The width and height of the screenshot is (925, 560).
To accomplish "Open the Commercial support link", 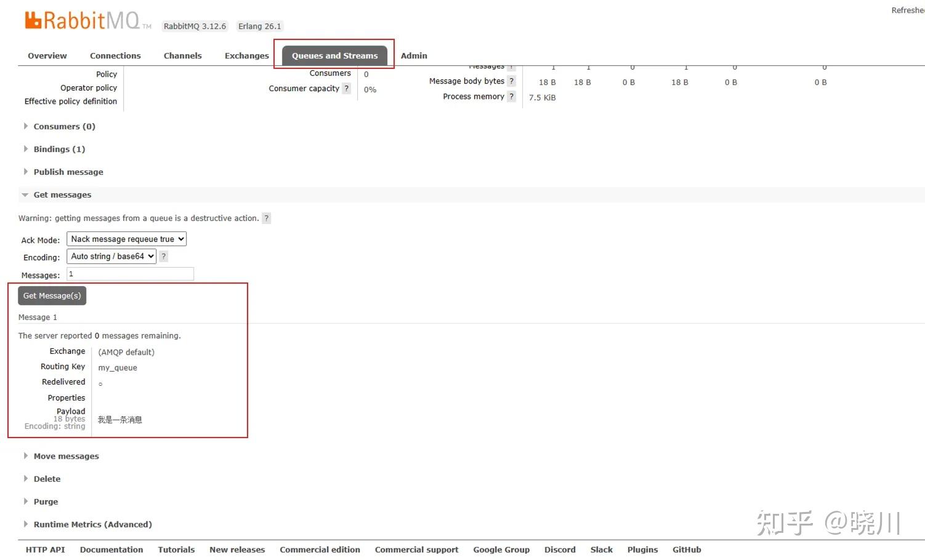I will click(416, 550).
